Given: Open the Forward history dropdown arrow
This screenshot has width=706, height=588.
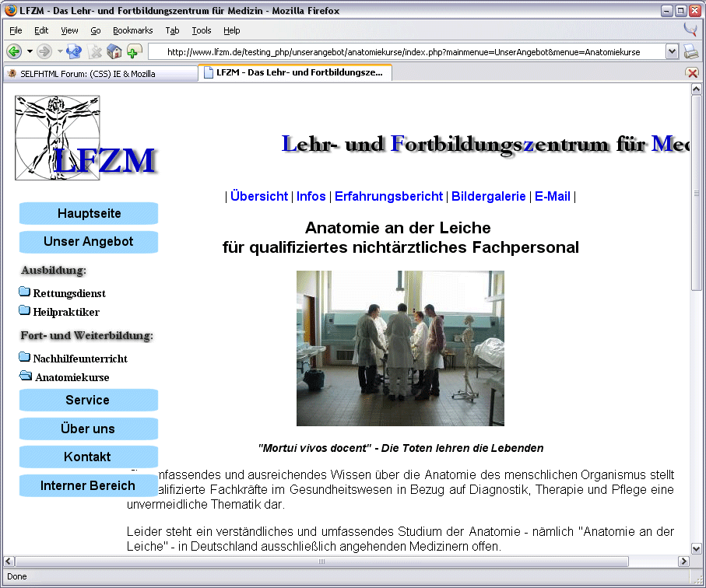Looking at the screenshot, I should [x=59, y=51].
